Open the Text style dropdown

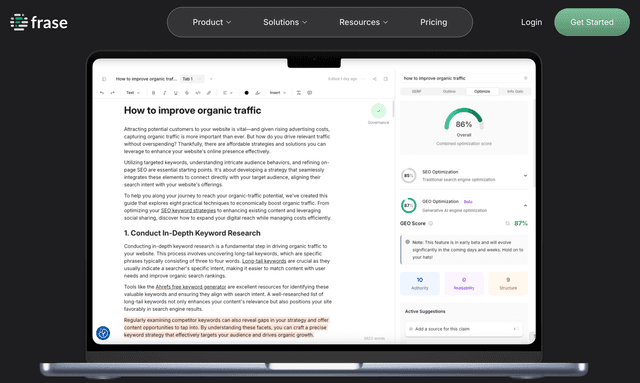(x=133, y=93)
